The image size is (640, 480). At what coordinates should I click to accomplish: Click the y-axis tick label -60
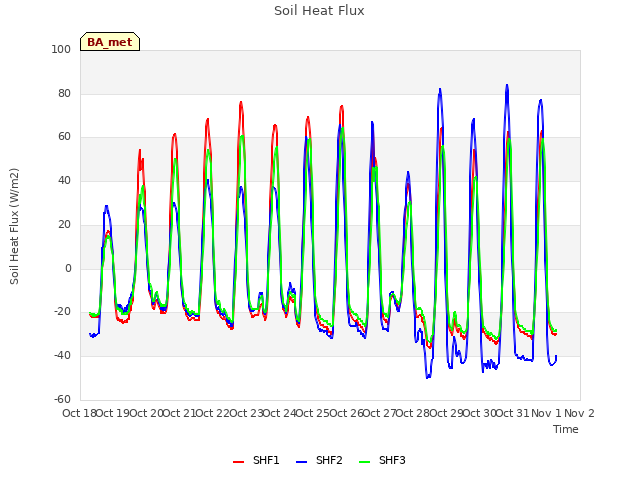[x=62, y=399]
